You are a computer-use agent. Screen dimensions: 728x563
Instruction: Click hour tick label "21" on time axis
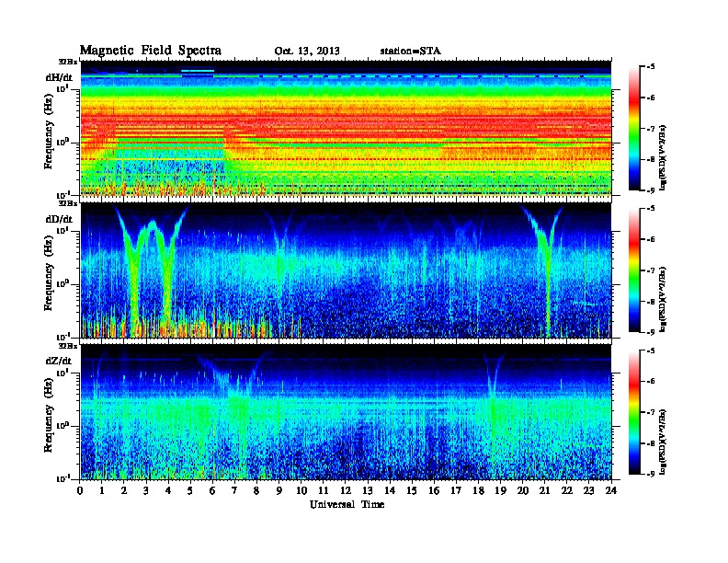coord(544,490)
